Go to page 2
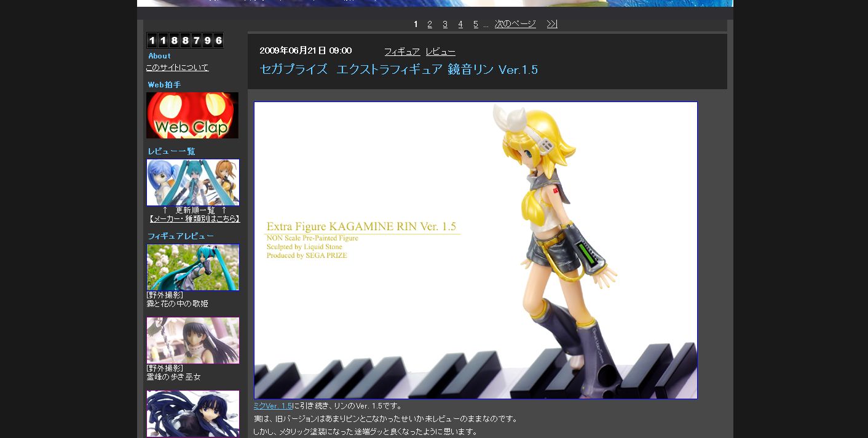The height and width of the screenshot is (438, 868). 430,24
